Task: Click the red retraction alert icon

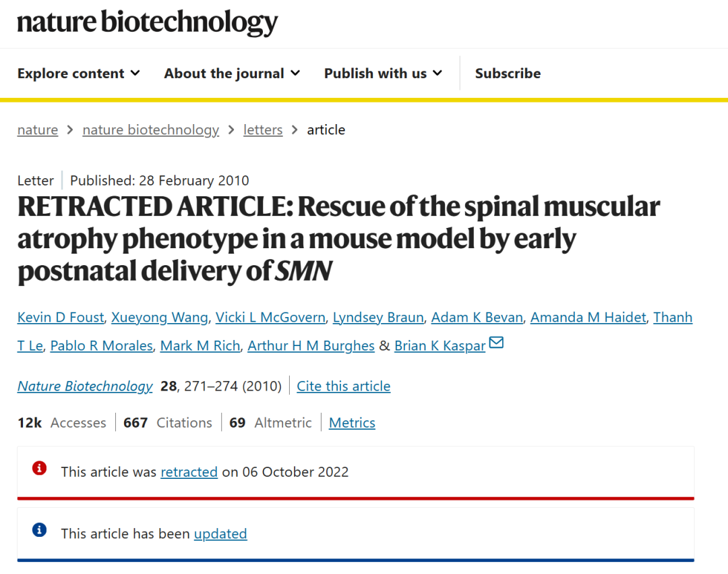Action: point(40,468)
